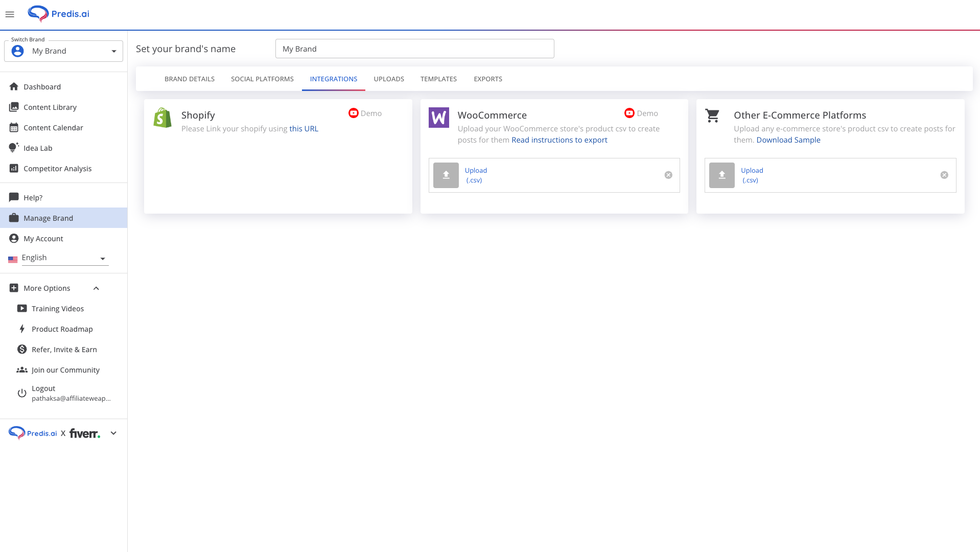Clear the Other E-Commerce upload field
The height and width of the screenshot is (552, 980).
point(944,175)
